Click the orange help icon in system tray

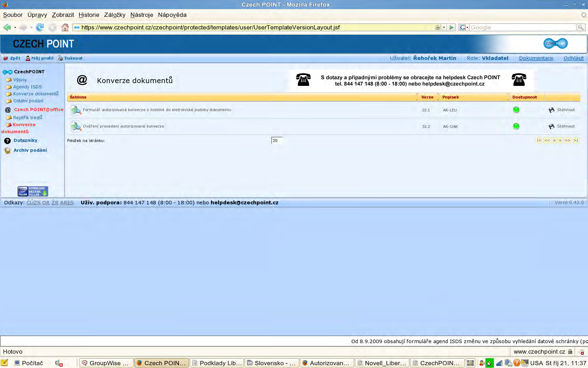(x=517, y=363)
